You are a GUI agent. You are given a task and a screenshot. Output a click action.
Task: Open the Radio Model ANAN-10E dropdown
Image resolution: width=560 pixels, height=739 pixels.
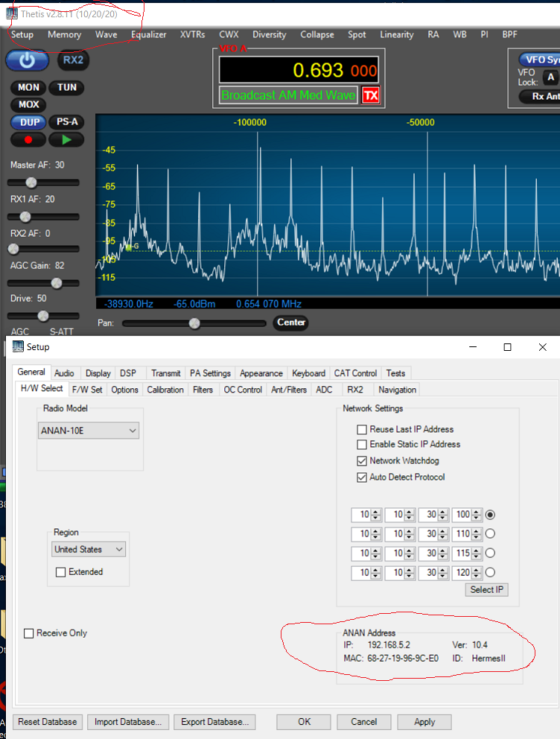click(x=89, y=431)
